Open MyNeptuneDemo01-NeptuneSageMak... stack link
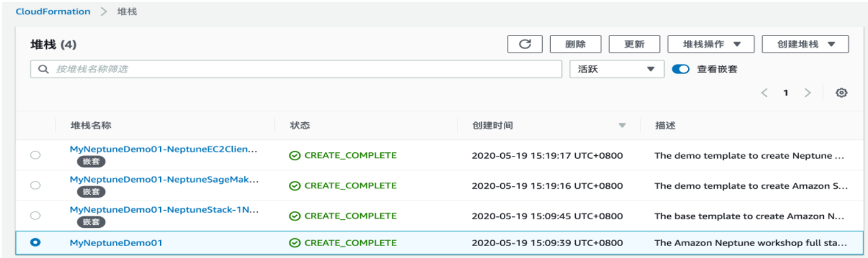The width and height of the screenshot is (868, 258). [x=164, y=180]
